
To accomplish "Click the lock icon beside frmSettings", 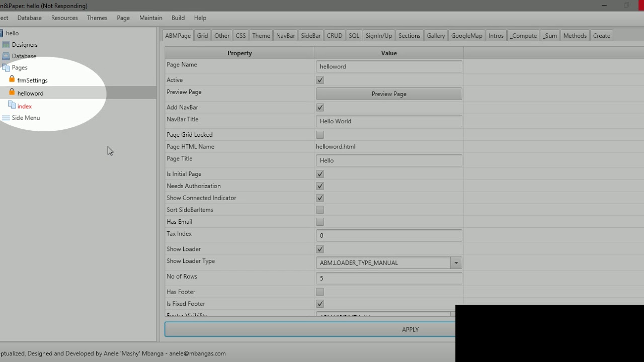I will pos(12,79).
